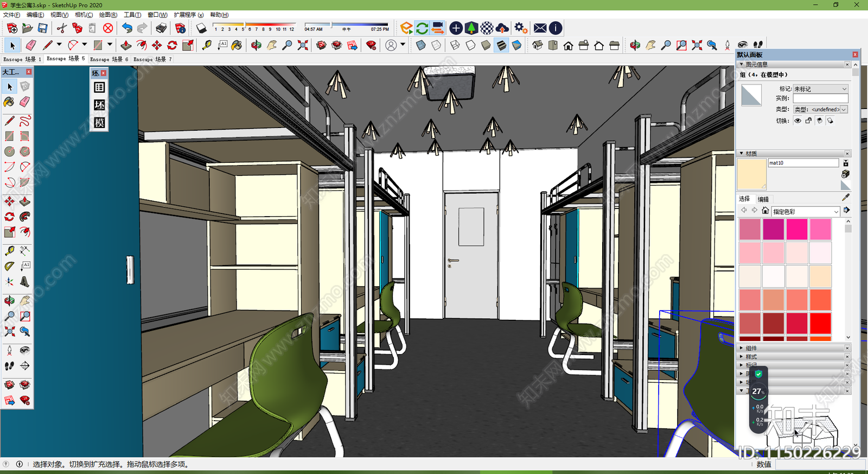868x474 pixels.
Task: Click the materials home button
Action: (x=765, y=211)
